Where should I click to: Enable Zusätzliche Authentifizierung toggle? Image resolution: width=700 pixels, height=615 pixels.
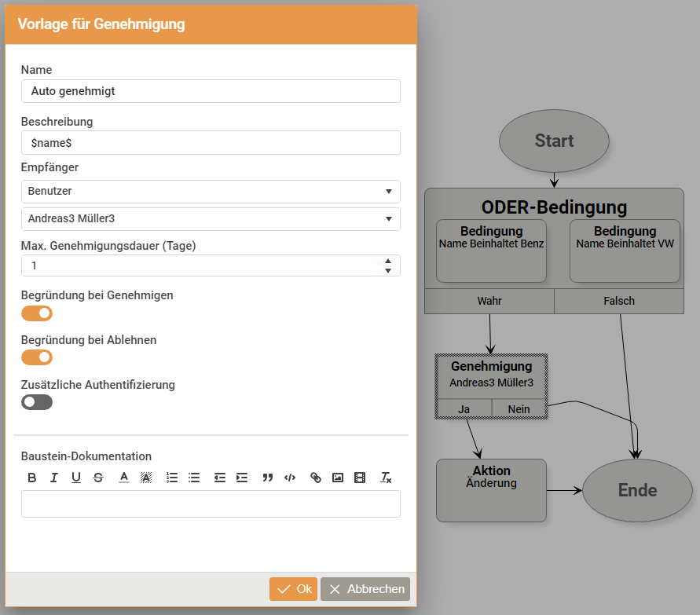37,402
